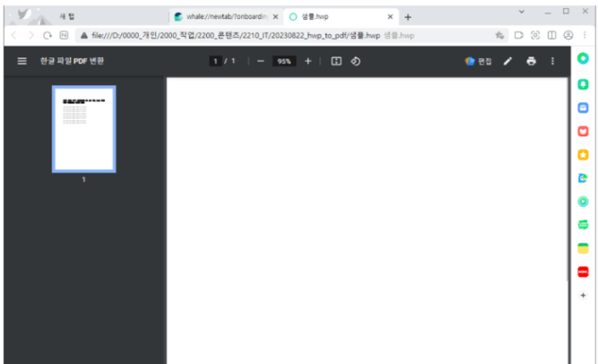Image resolution: width=598 pixels, height=364 pixels.
Task: Open the green circle sidebar icon at top
Action: pyautogui.click(x=583, y=58)
